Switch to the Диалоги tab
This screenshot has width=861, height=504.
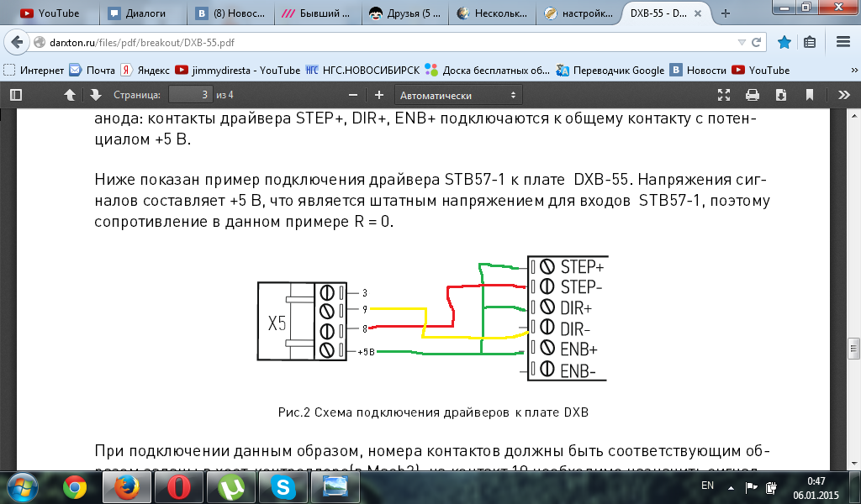(x=141, y=13)
